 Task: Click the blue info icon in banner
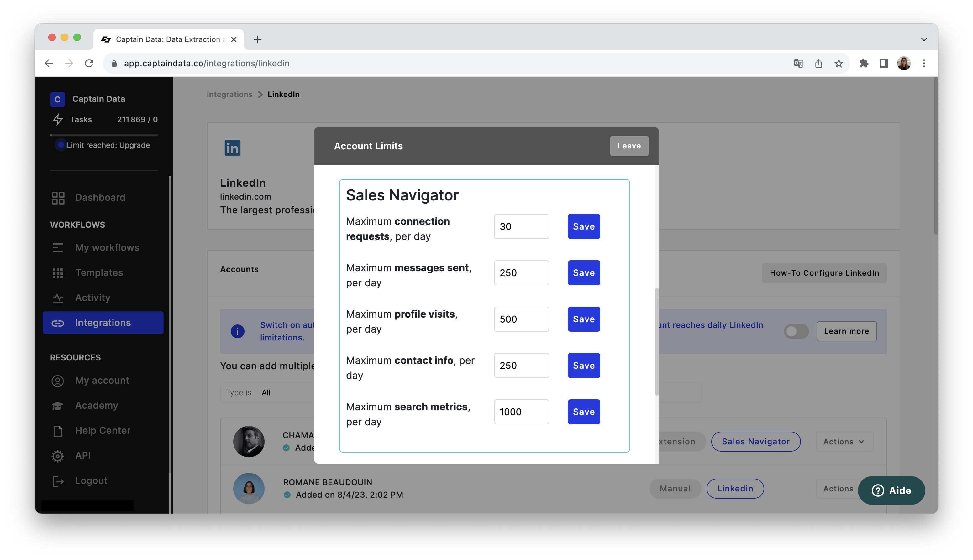coord(238,331)
